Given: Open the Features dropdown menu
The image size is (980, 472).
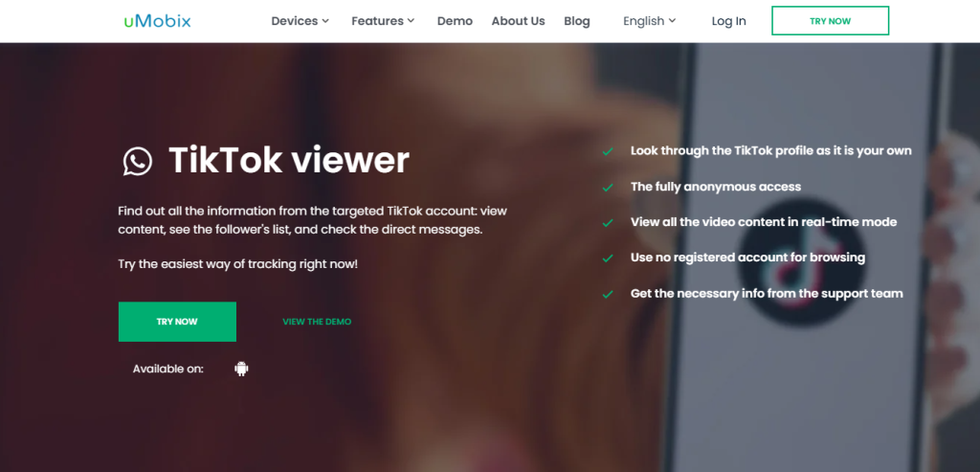Looking at the screenshot, I should (383, 21).
